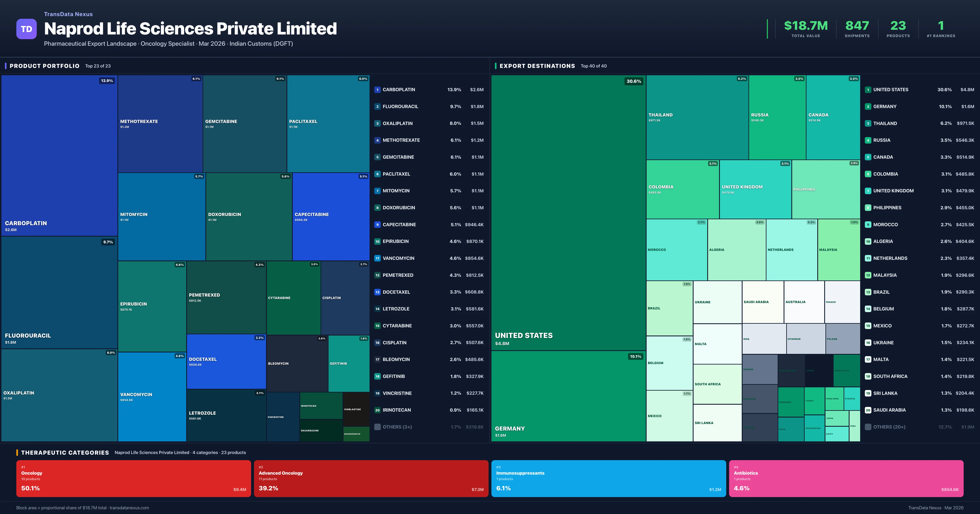Select the Carboplatin treemap block
This screenshot has width=980, height=514.
click(59, 155)
